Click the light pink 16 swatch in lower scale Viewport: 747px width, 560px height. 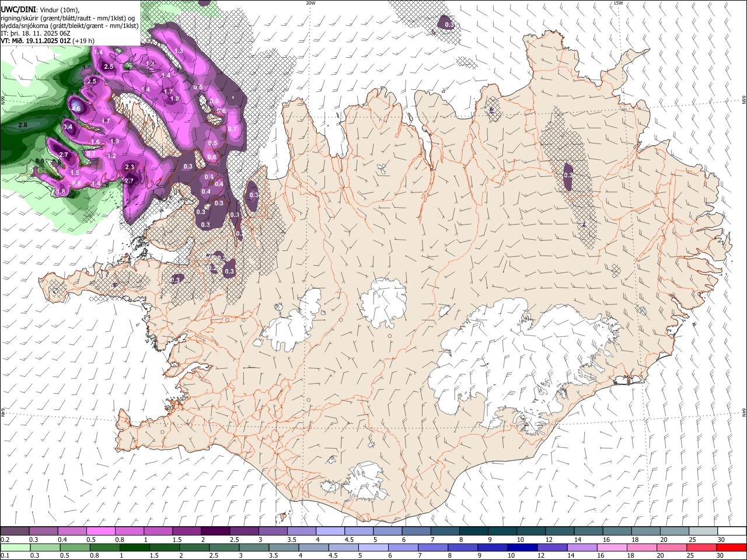(x=612, y=547)
